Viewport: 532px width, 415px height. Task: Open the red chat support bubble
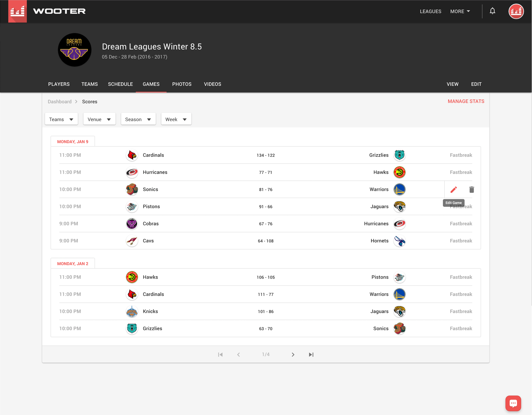[x=513, y=403]
